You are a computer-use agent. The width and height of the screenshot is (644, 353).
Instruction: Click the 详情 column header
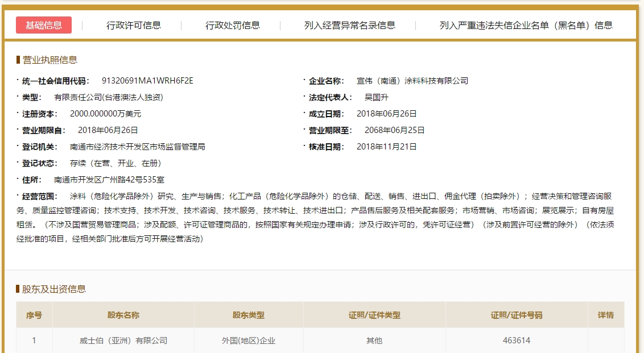605,315
